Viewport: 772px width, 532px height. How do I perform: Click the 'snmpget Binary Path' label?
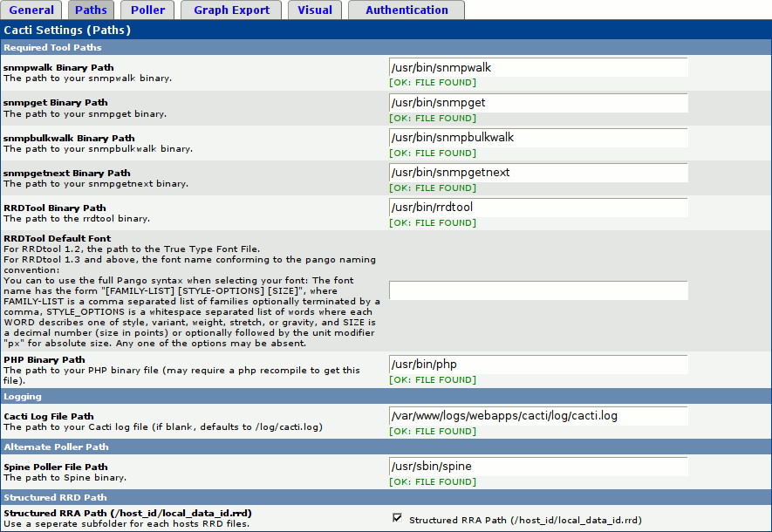click(56, 102)
